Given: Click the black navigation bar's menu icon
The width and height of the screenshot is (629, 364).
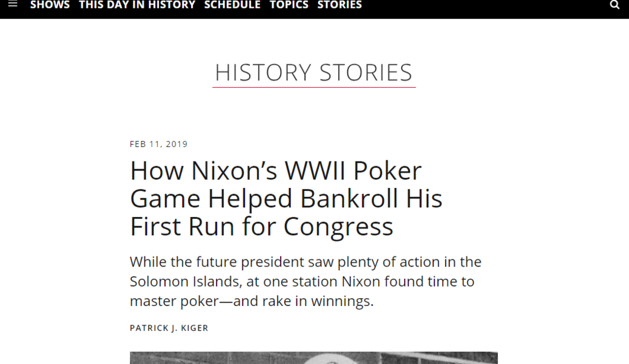Looking at the screenshot, I should [13, 5].
